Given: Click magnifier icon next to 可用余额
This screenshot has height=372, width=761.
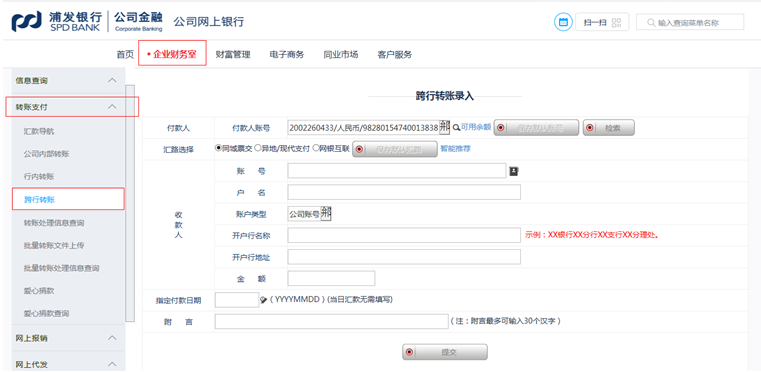Looking at the screenshot, I should click(456, 128).
